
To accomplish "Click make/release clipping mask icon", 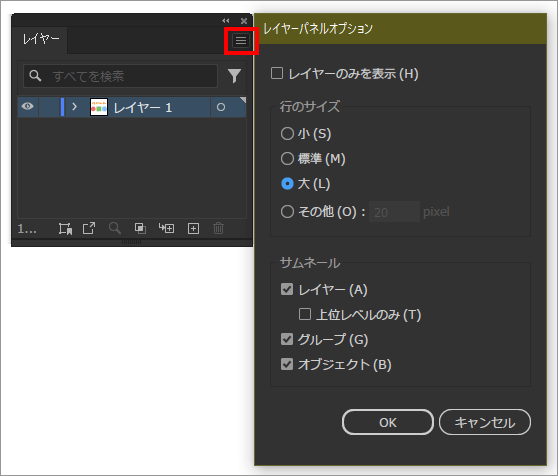I will [x=140, y=228].
